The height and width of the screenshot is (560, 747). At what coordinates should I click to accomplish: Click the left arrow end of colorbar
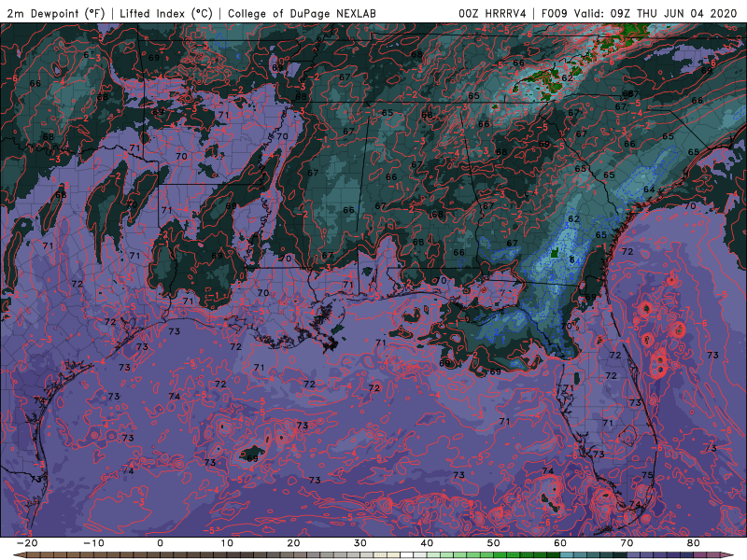point(19,555)
